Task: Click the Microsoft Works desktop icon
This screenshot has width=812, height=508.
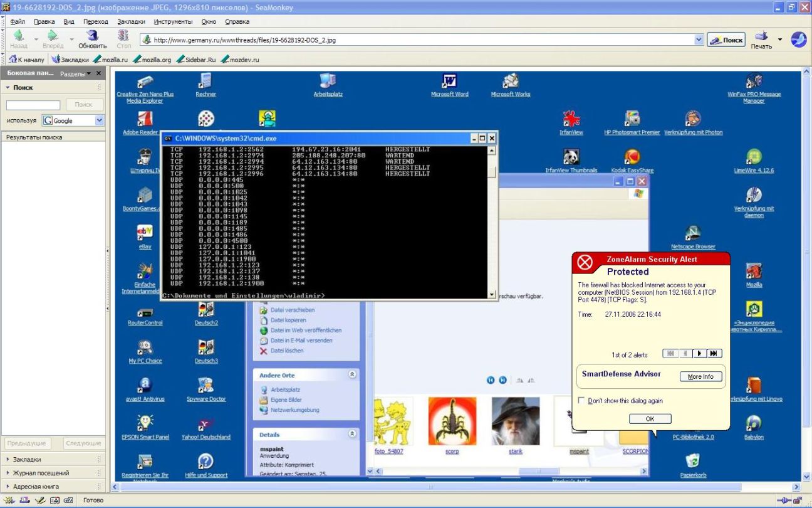Action: tap(511, 85)
